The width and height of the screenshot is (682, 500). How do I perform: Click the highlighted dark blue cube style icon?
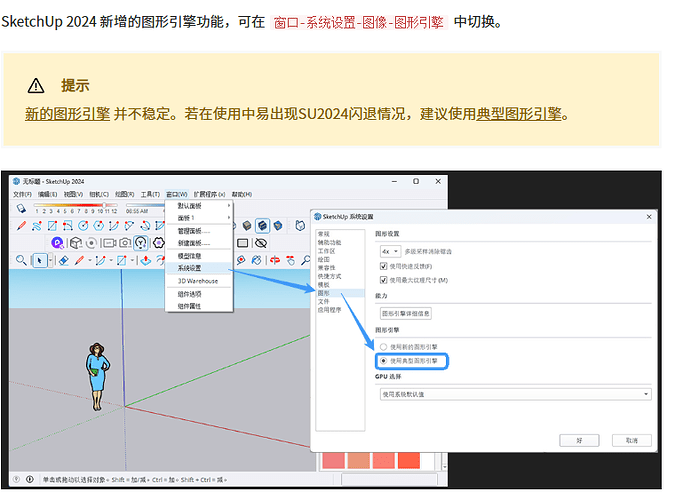click(263, 225)
